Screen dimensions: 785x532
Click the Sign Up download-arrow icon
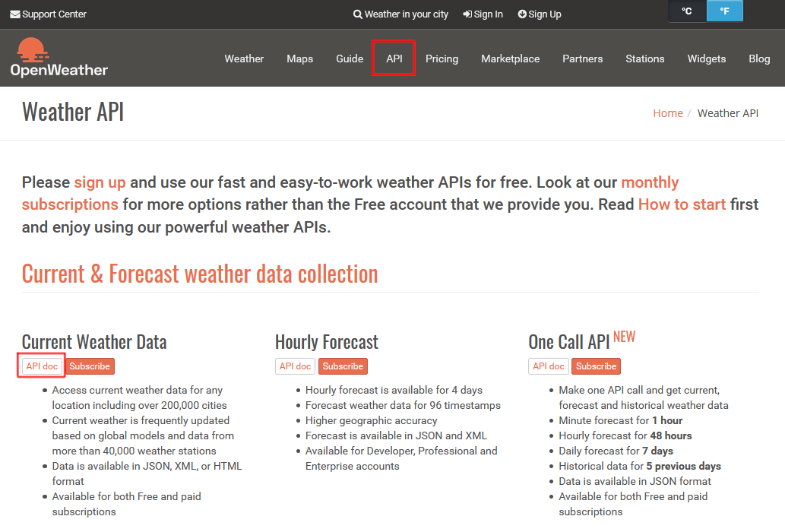[522, 14]
